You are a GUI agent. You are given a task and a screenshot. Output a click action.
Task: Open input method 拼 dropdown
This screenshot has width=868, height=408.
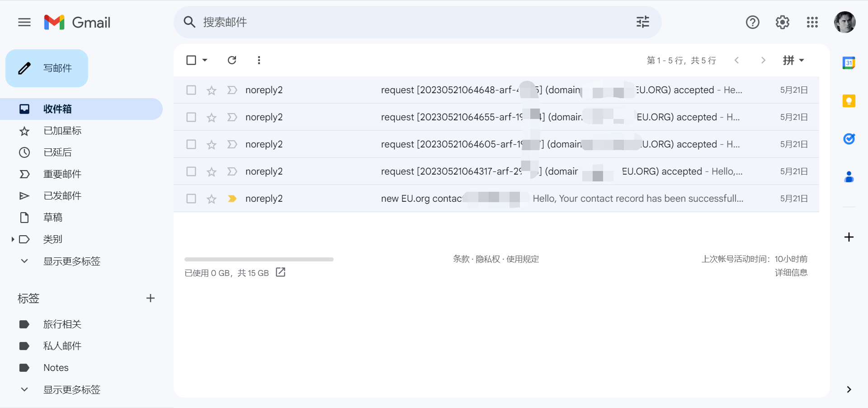[793, 60]
